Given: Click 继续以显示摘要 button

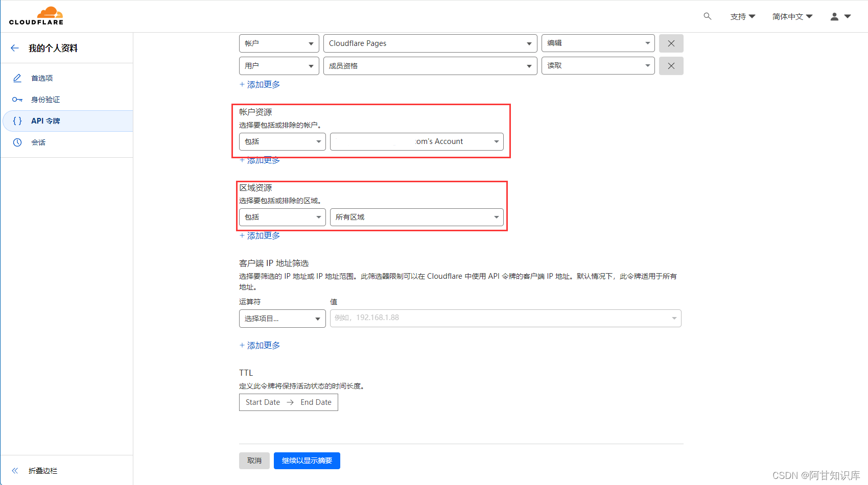Looking at the screenshot, I should point(307,460).
